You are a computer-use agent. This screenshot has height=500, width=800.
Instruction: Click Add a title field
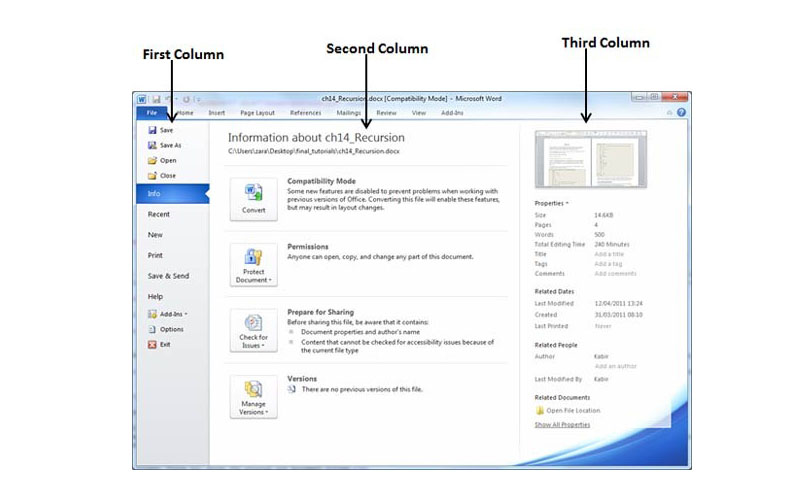coord(609,254)
